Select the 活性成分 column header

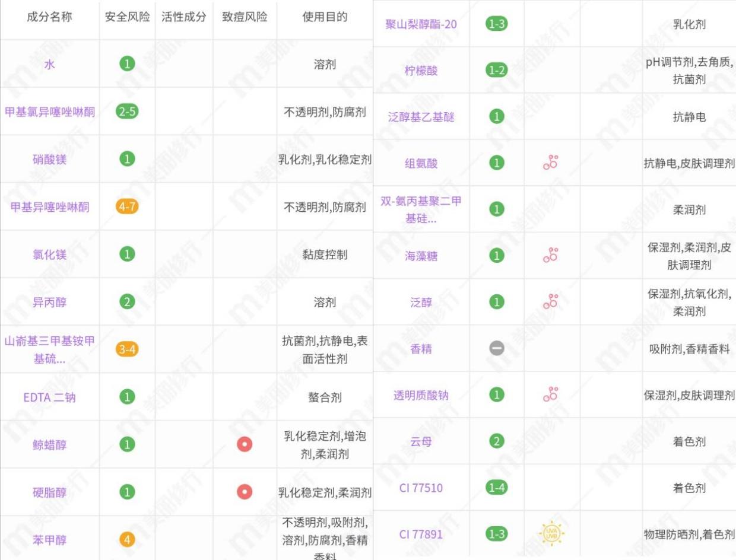184,17
